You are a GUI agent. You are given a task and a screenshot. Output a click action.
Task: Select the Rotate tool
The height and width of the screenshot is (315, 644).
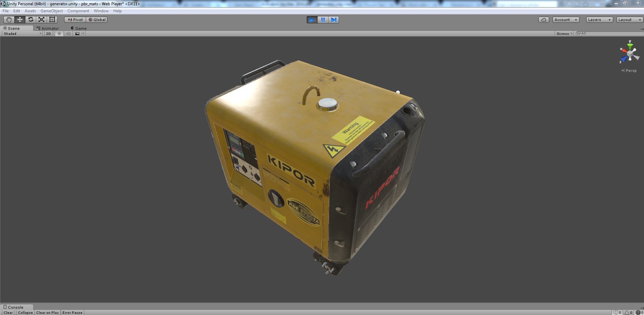pos(31,20)
